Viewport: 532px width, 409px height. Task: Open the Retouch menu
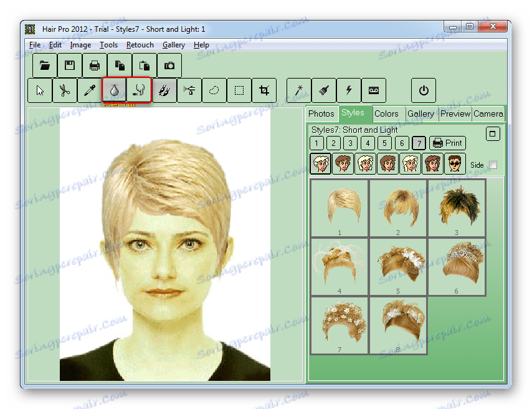tap(140, 45)
